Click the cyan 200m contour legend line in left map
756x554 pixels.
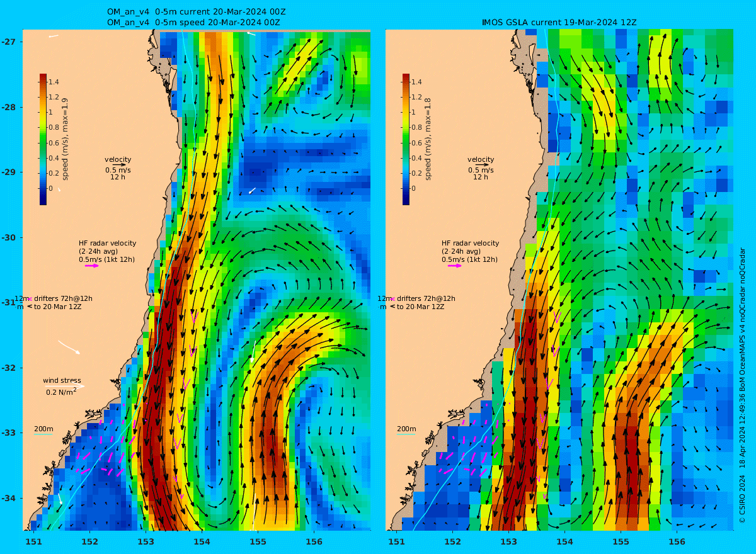coord(43,434)
